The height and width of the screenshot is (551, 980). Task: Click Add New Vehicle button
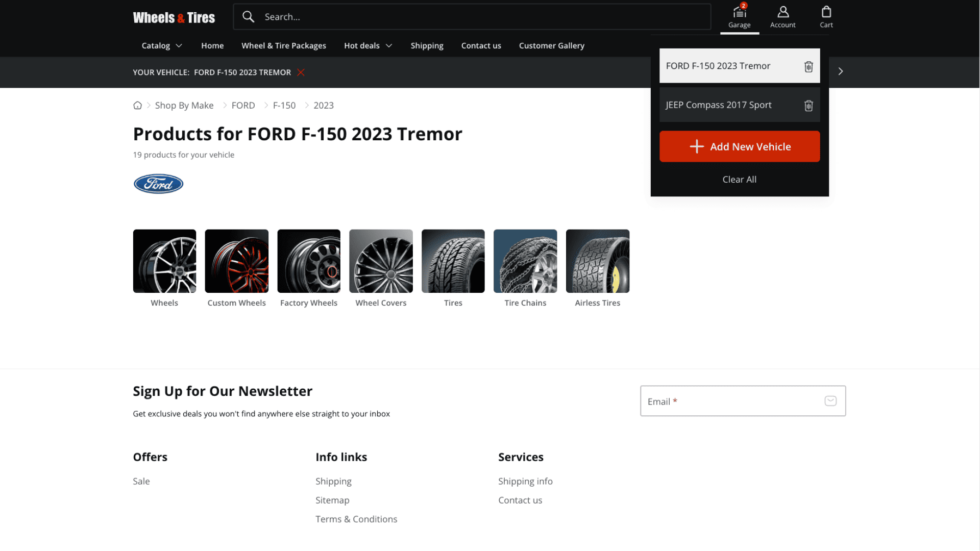pos(740,146)
